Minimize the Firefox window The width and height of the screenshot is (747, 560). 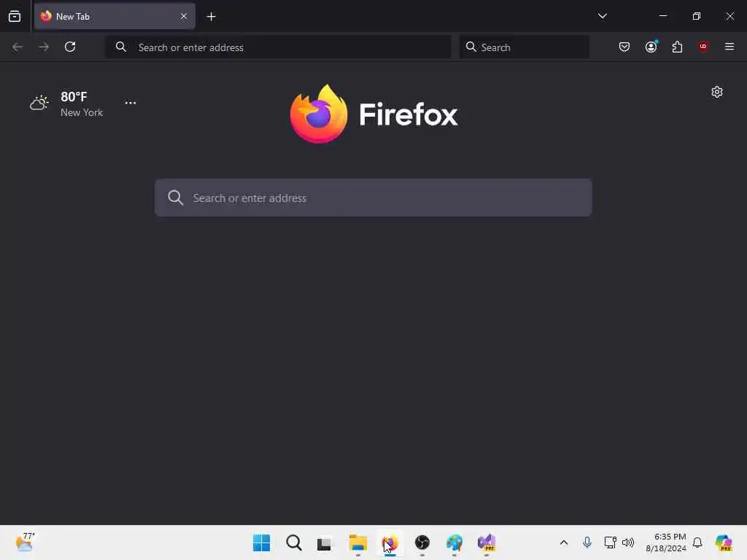point(663,16)
